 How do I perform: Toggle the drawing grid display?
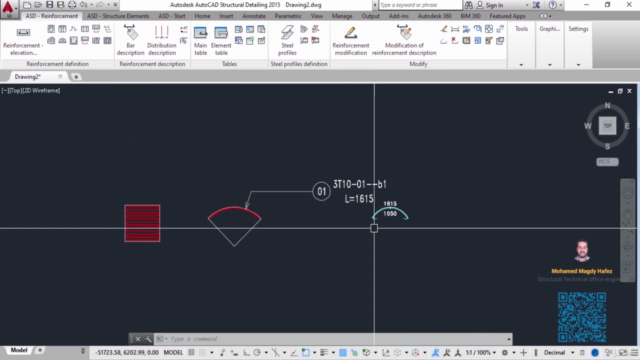(x=191, y=353)
